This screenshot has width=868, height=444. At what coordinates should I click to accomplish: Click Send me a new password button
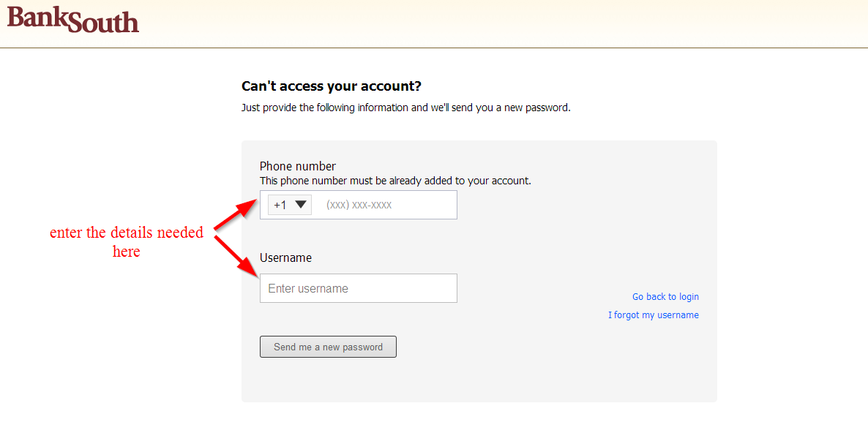point(328,347)
